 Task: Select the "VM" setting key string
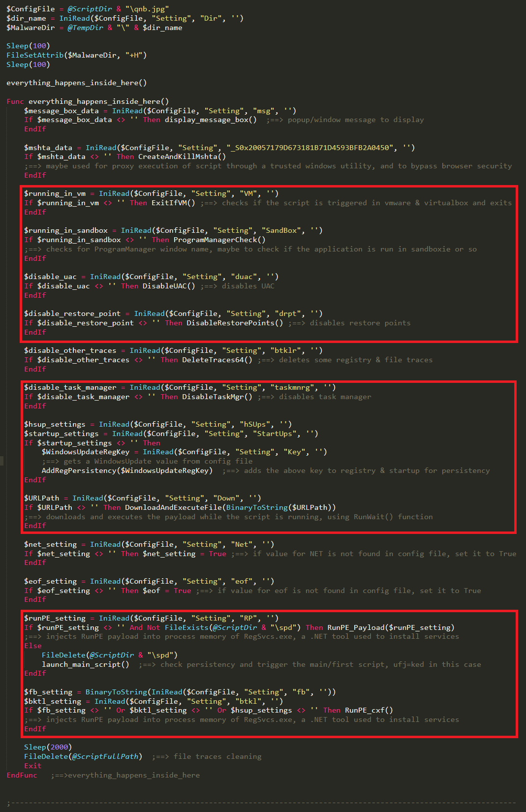(248, 193)
